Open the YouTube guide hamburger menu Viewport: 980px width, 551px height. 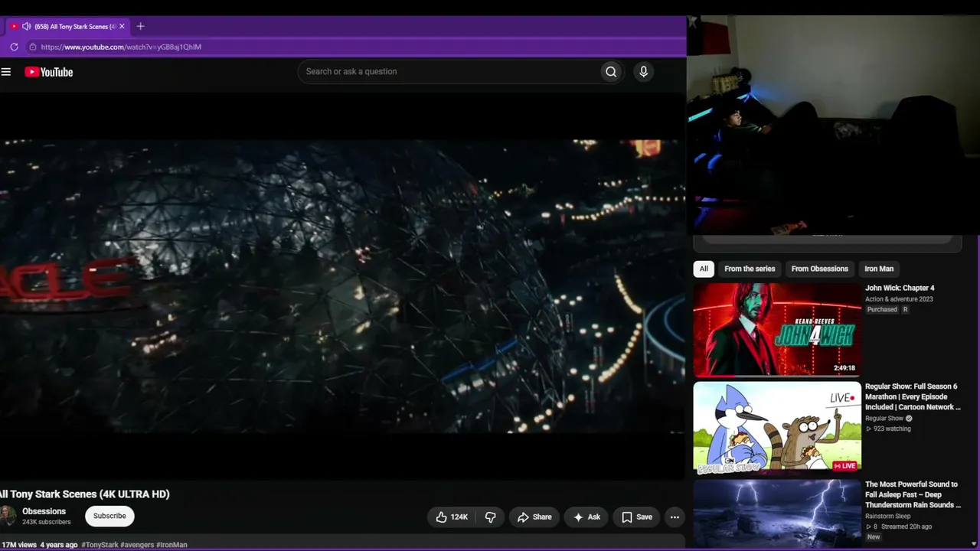[6, 72]
